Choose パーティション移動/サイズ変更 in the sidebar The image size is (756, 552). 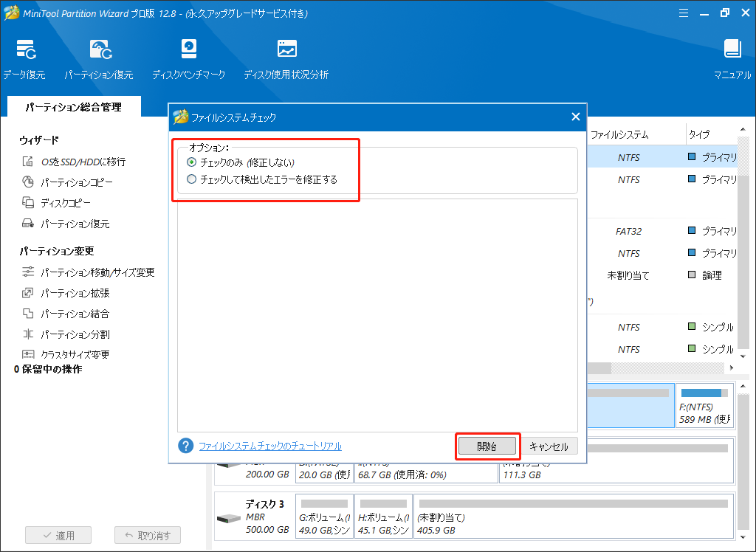click(97, 272)
